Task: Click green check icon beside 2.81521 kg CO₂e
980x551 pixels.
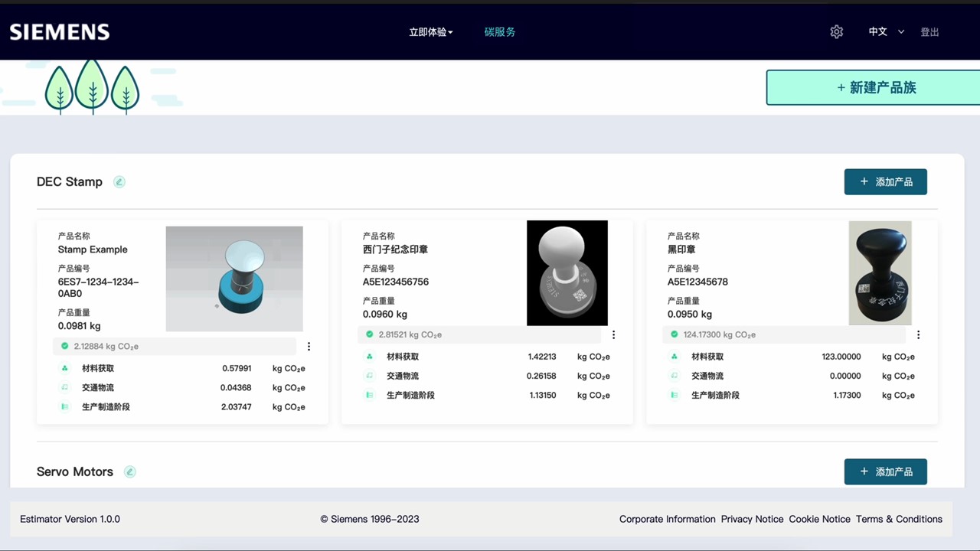Action: [370, 334]
